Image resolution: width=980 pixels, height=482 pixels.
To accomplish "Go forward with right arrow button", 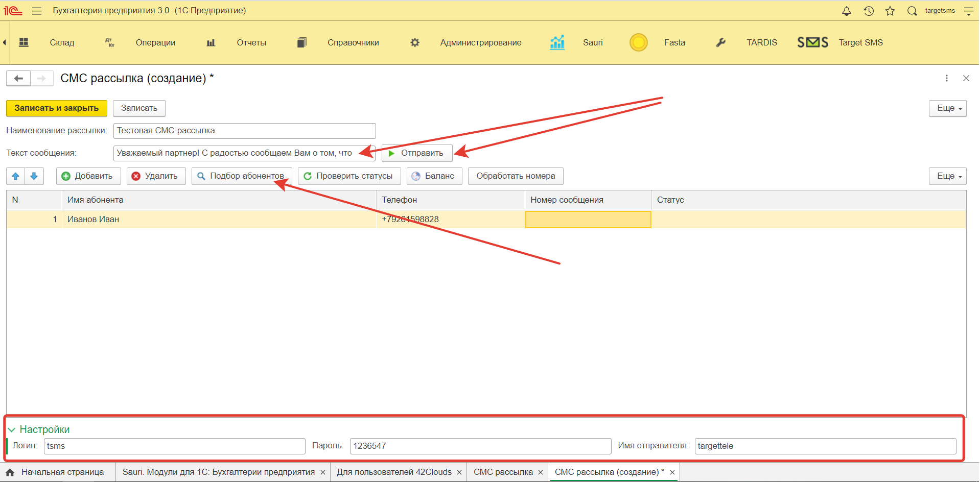I will [x=41, y=78].
